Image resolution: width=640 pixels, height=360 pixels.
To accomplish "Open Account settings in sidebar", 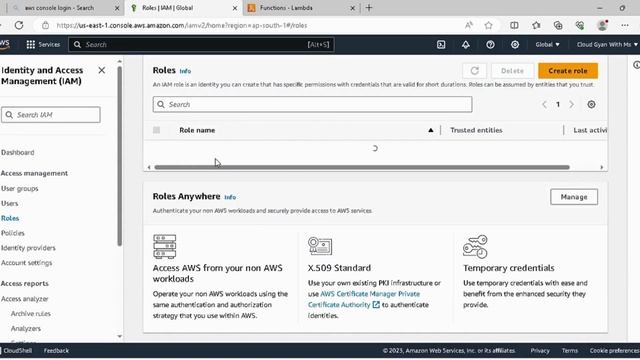I will pos(27,263).
